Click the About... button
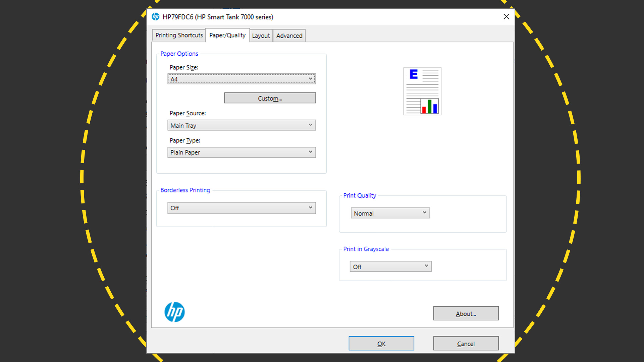Viewport: 644px width, 362px height. [466, 313]
